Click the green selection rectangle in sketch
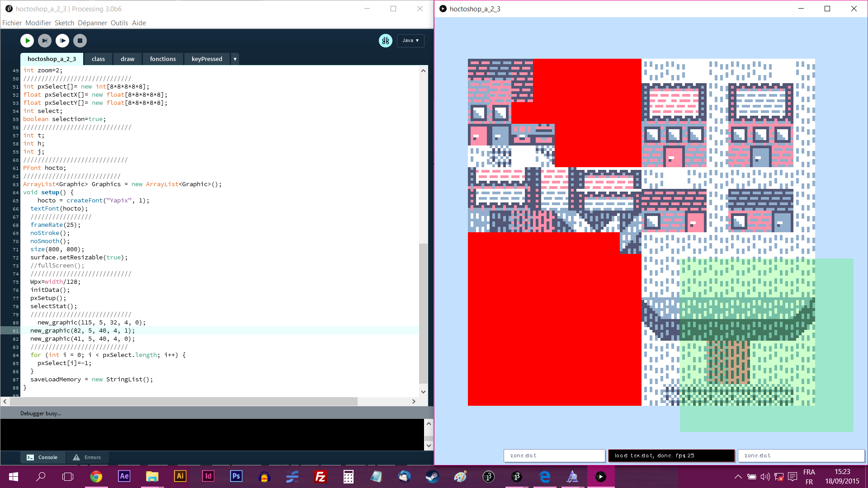868x488 pixels. (x=766, y=345)
